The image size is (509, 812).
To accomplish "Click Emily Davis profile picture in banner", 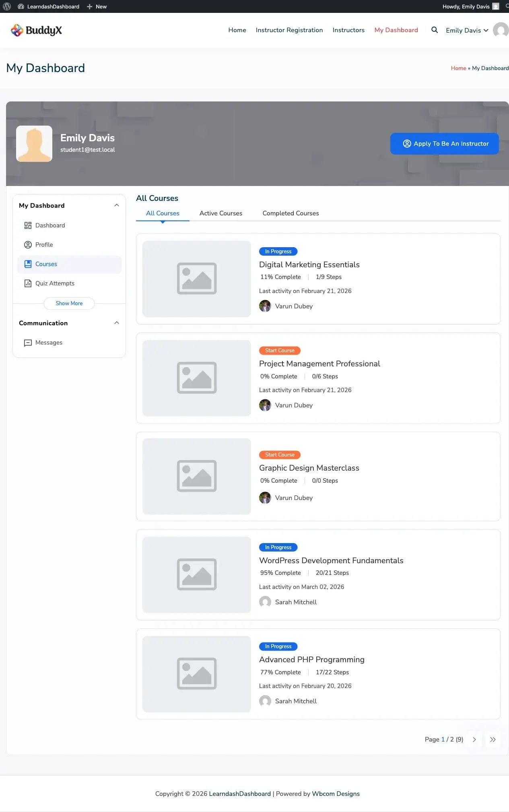I will 34,144.
